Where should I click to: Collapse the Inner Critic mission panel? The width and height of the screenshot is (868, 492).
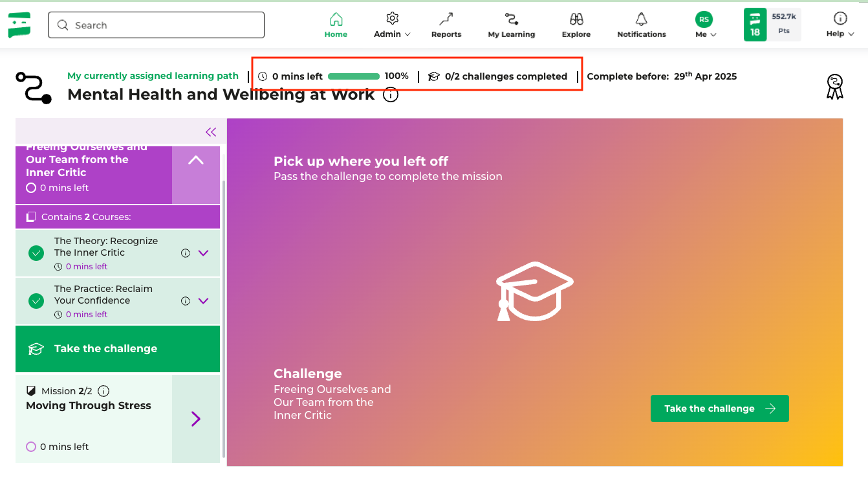[195, 161]
